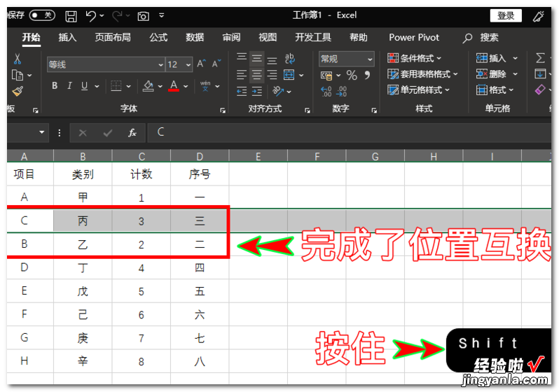The height and width of the screenshot is (392, 559).
Task: Switch to the 页面布局 tab
Action: coord(113,37)
